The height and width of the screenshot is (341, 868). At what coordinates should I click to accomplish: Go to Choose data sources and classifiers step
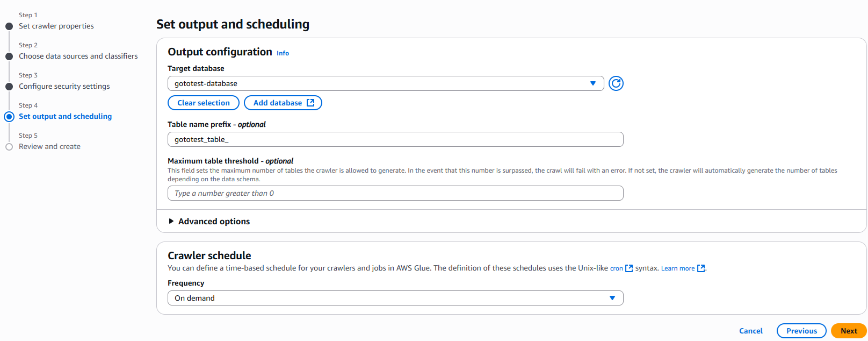[78, 56]
